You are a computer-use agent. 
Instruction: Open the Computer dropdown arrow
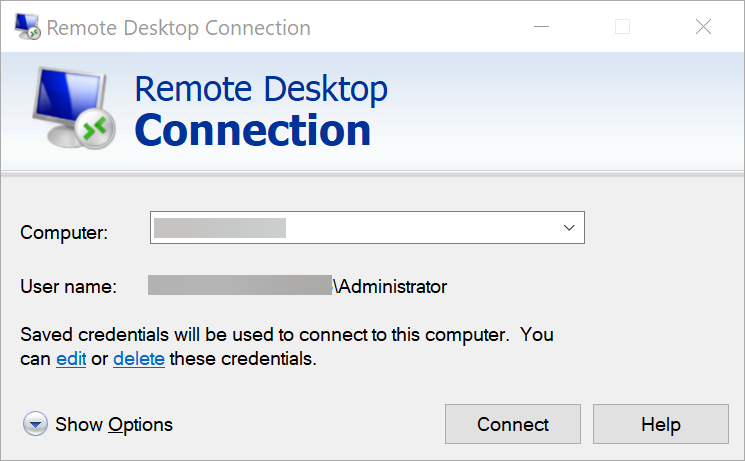pos(569,228)
